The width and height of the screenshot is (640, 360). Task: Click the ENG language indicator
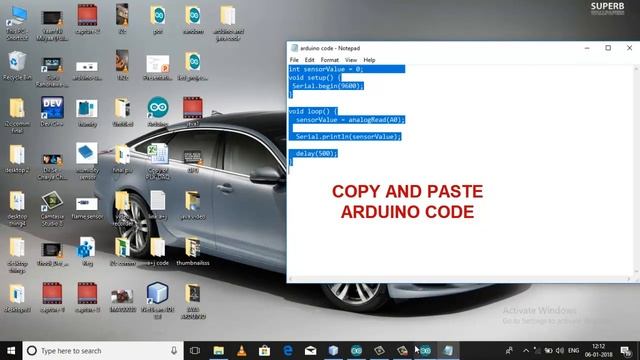click(x=573, y=351)
